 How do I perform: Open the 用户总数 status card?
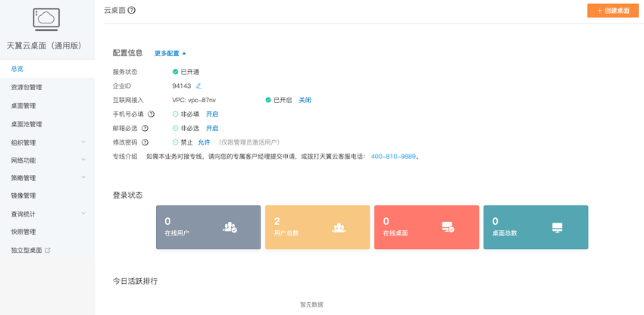(317, 227)
